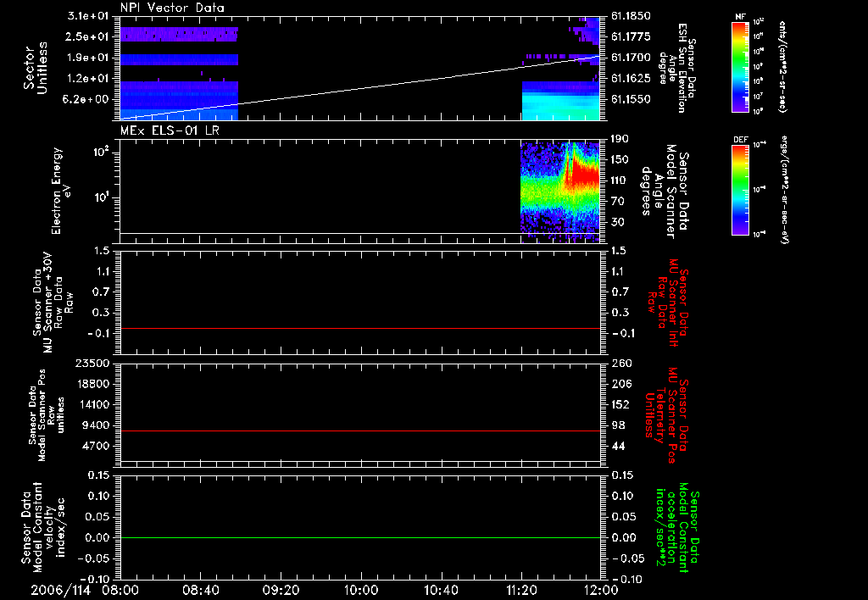868x600 pixels.
Task: Click the "61.1625" elevation tick value
Action: [631, 79]
